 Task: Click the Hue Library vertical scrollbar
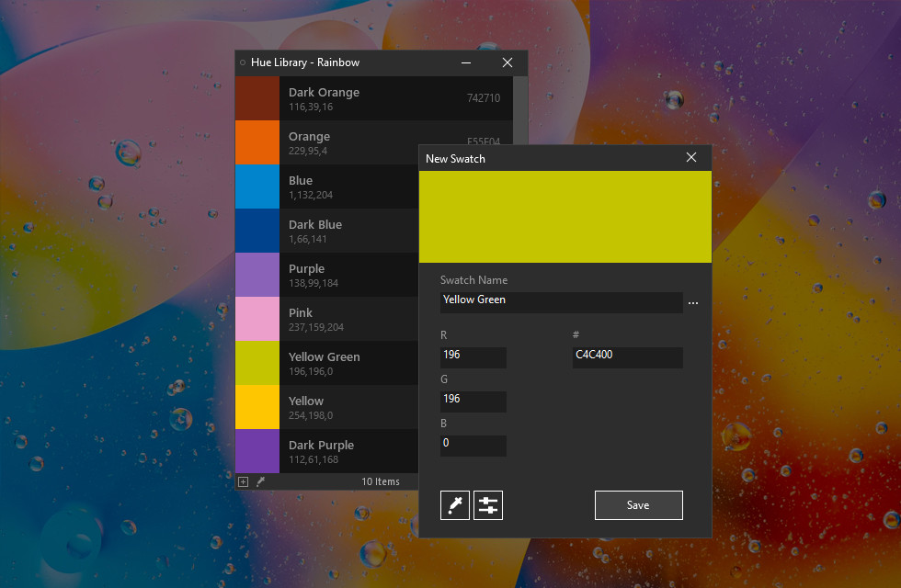pos(520,110)
